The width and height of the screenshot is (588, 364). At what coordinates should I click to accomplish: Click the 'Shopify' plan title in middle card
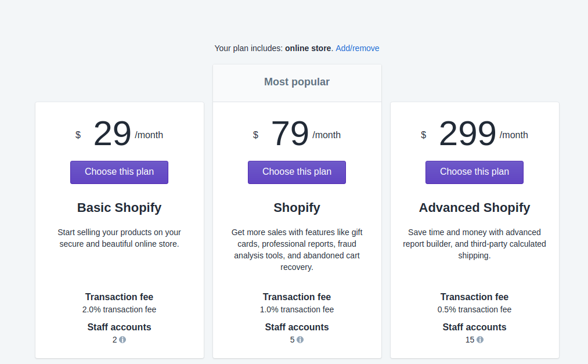click(x=297, y=208)
